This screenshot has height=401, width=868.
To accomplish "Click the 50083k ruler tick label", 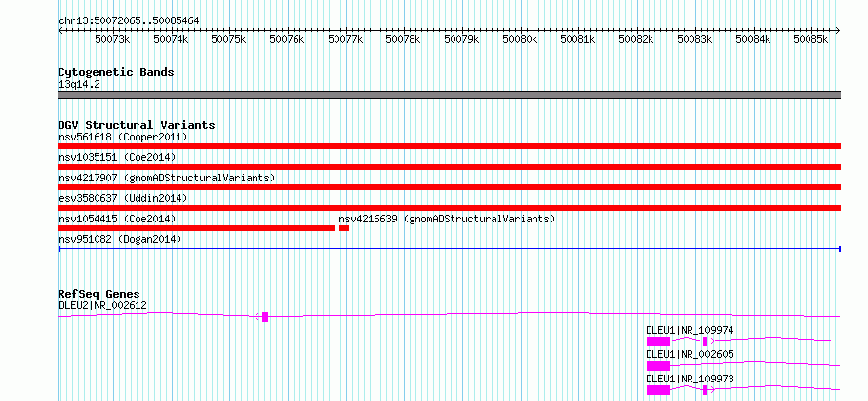I will coord(694,39).
